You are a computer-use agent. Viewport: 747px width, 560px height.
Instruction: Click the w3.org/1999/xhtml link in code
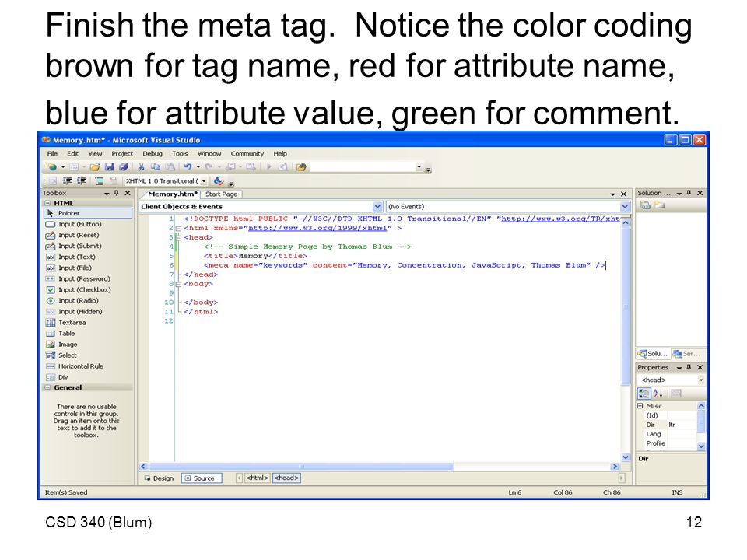tap(317, 228)
